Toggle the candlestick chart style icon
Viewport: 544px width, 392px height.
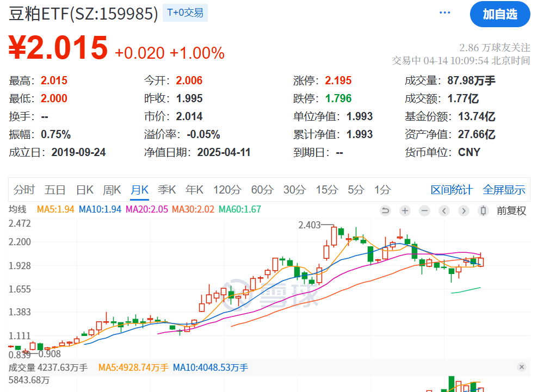pos(483,211)
